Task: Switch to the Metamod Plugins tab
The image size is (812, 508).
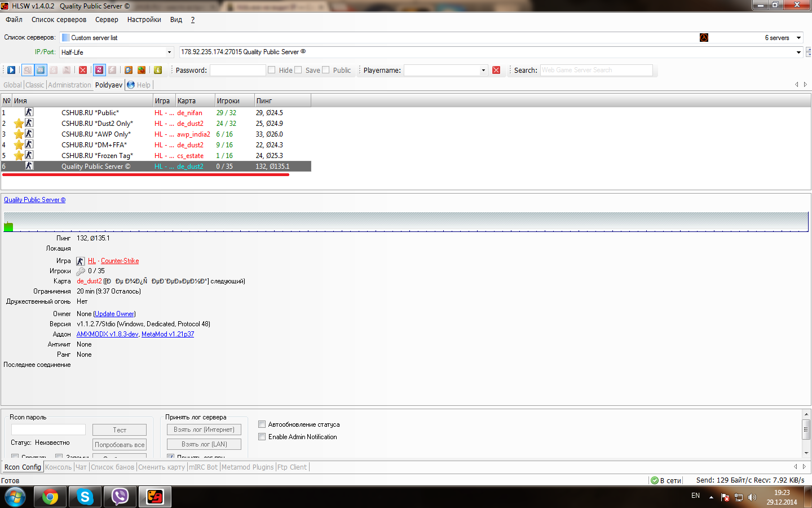Action: pos(248,467)
